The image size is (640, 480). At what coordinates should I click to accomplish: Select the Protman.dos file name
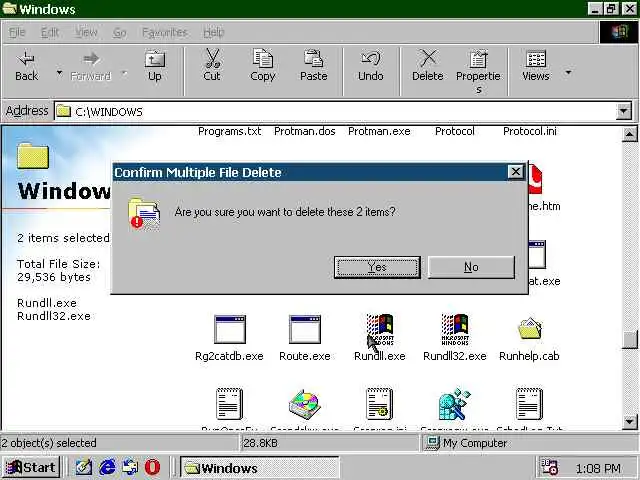(304, 131)
